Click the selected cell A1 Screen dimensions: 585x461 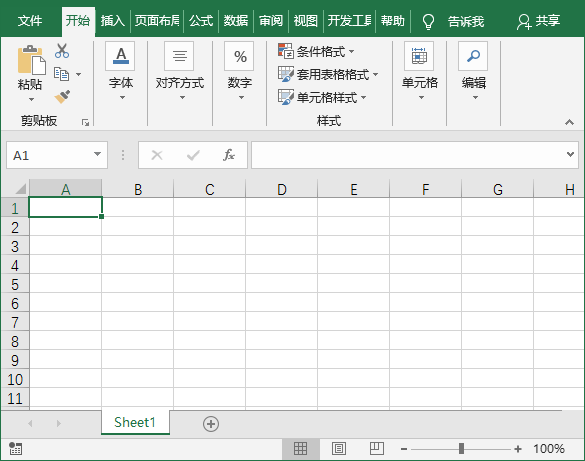tap(65, 207)
